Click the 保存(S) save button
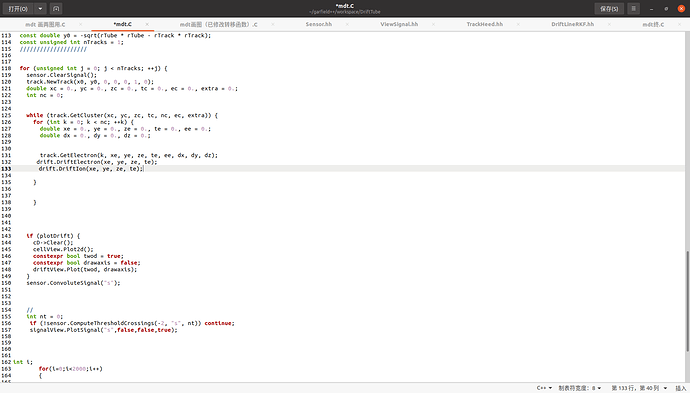Image resolution: width=690 pixels, height=393 pixels. 609,8
